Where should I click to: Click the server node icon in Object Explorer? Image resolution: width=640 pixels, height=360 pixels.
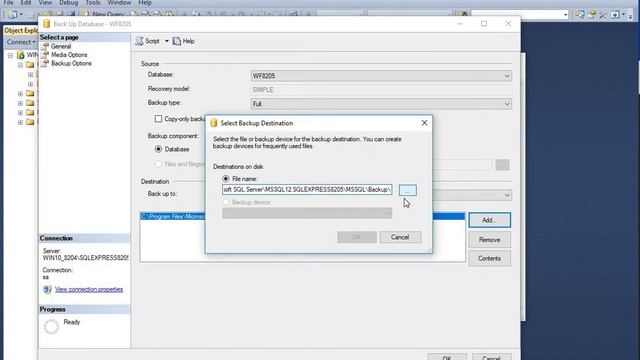pos(20,55)
